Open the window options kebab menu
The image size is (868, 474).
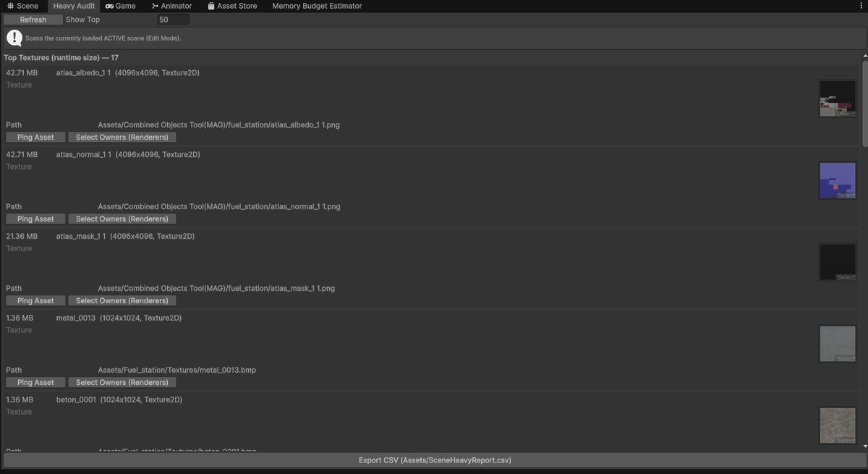tap(861, 6)
